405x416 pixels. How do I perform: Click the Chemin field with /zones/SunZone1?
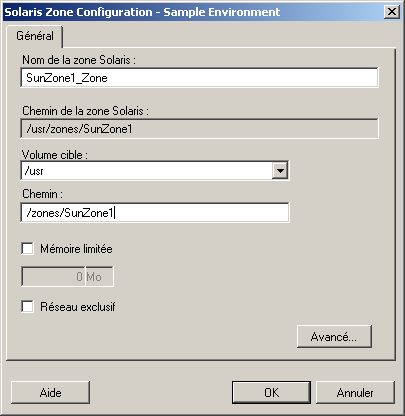pos(155,213)
